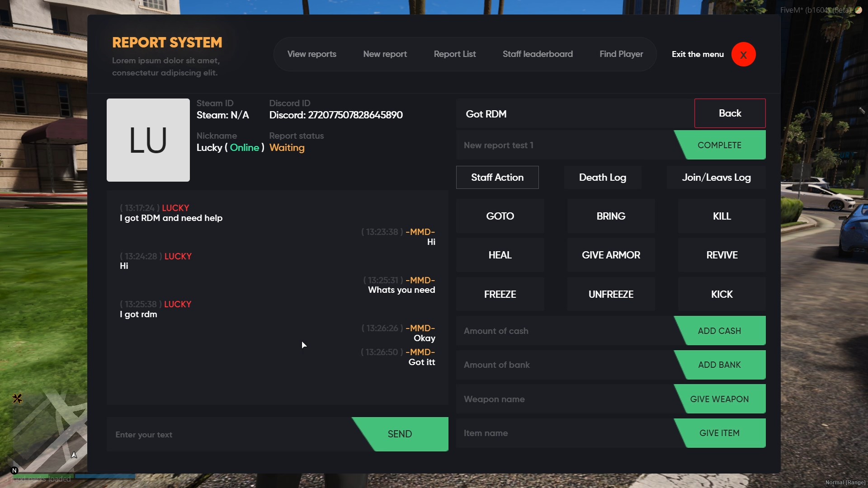This screenshot has height=488, width=868.
Task: Click the LU player avatar
Action: pos(148,140)
